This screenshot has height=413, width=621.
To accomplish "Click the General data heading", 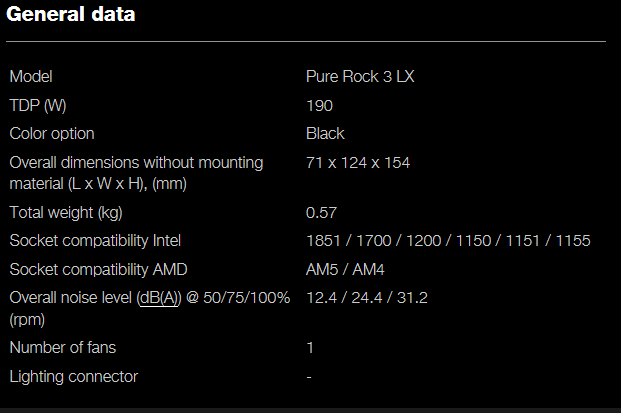I will (x=70, y=14).
